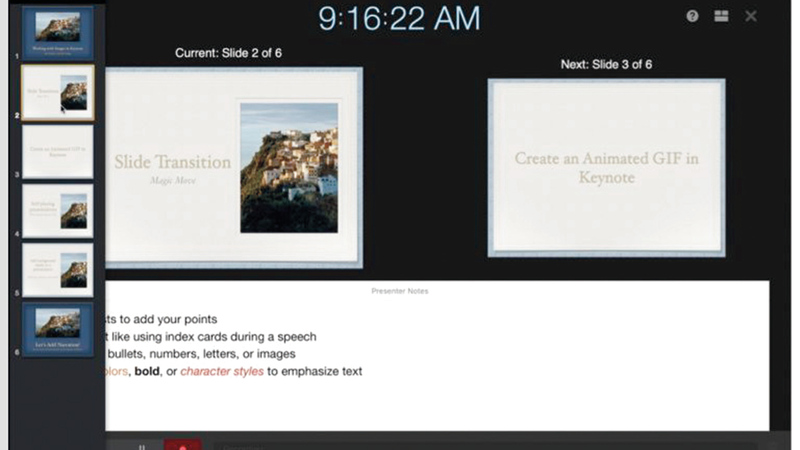
Task: Click the 'Next: Slide 3 of 6' label
Action: click(x=608, y=64)
